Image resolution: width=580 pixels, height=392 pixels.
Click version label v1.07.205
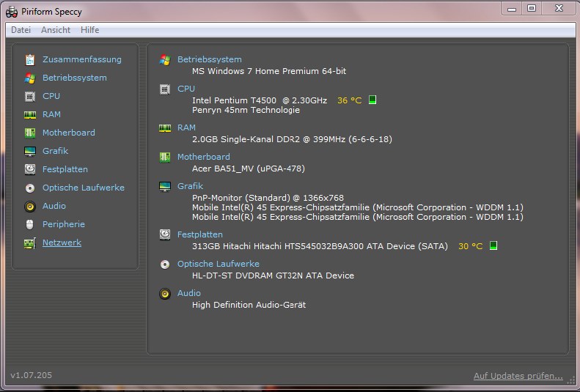tap(31, 375)
